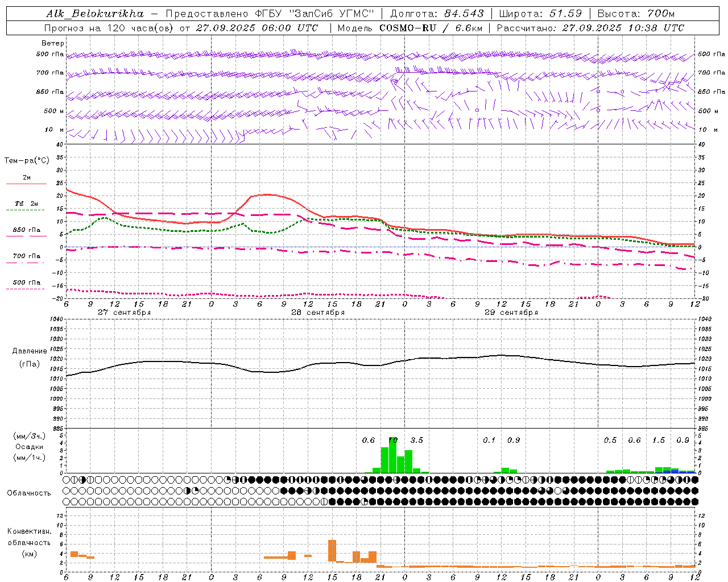The height and width of the screenshot is (582, 728).
Task: Click the 29 сентября date label
Action: [511, 313]
